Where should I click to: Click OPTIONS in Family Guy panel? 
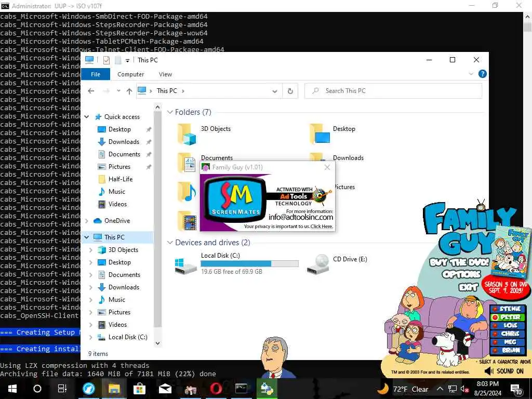click(x=461, y=274)
